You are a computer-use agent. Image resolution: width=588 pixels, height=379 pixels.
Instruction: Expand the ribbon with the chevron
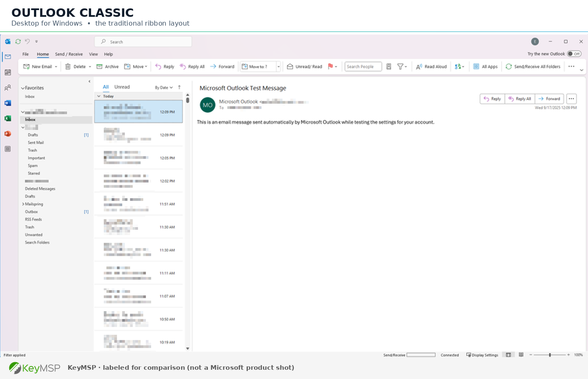tap(582, 70)
